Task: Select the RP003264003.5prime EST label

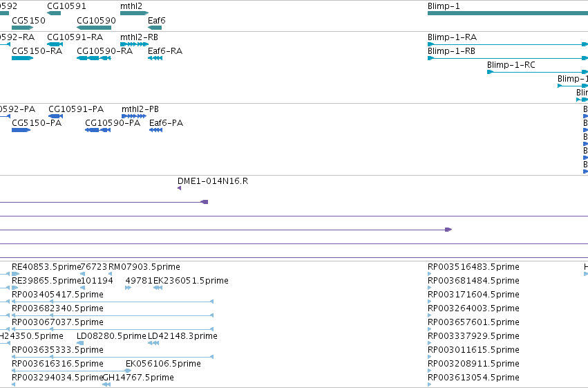Action: 473,308
